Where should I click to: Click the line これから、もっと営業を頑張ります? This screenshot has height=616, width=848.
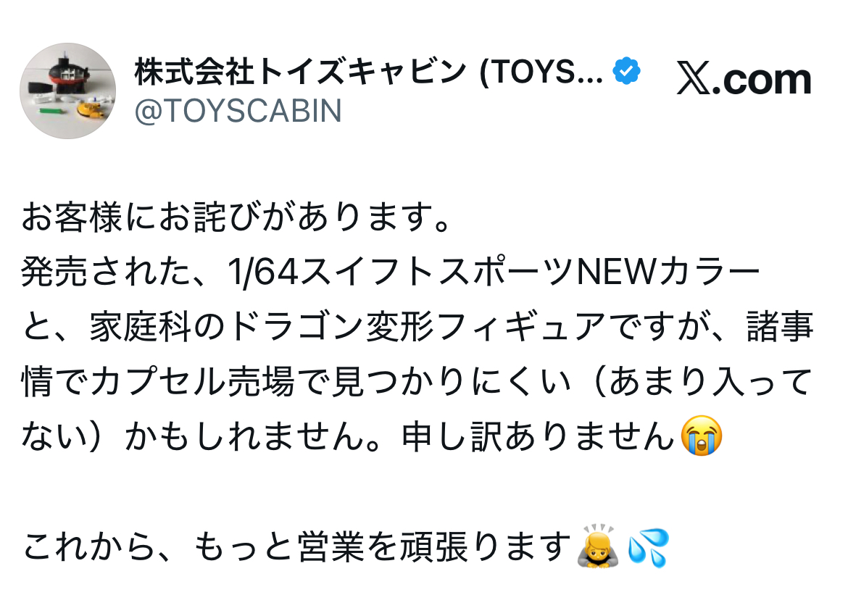coord(296,546)
